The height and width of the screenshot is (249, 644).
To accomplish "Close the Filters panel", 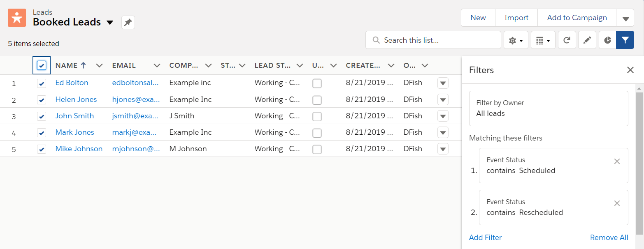I will pyautogui.click(x=630, y=70).
